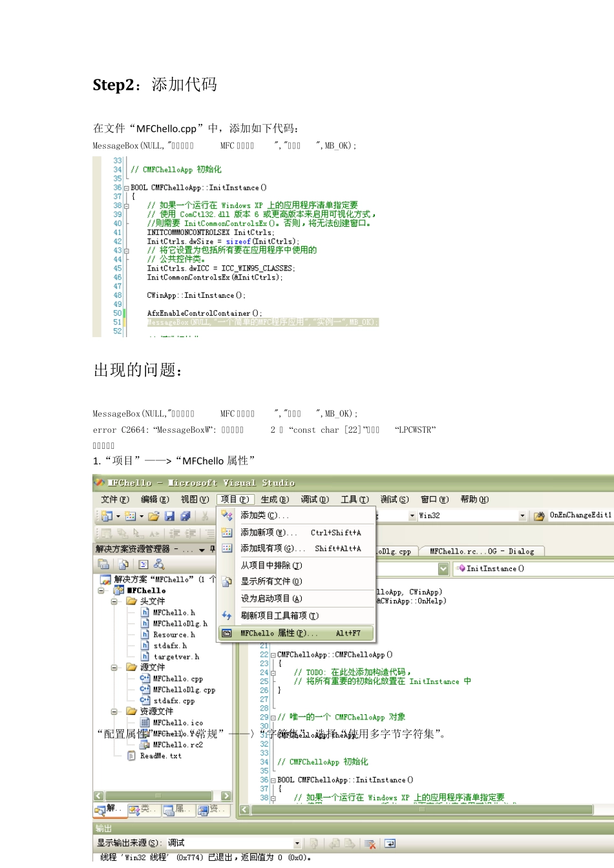Collapse code block at line 22
Screen dimensions: 614x868
coord(273,655)
